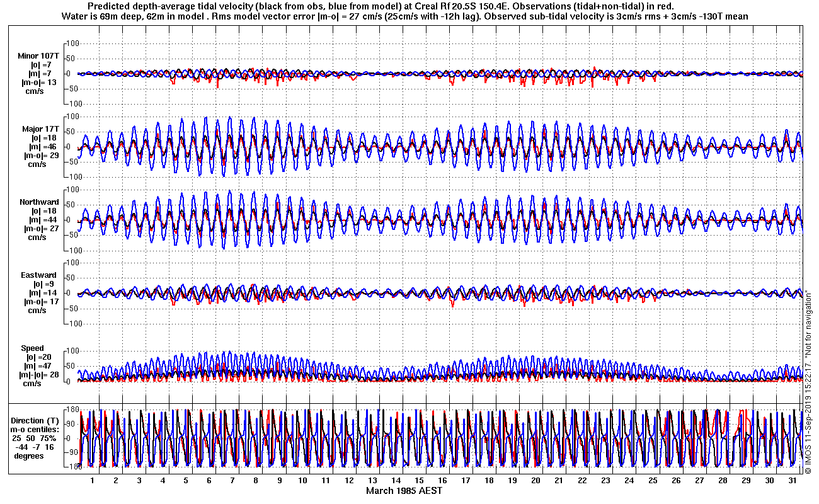Select the '|m| =46' value in the Major panel
This screenshot has height=504, width=819.
(43, 147)
